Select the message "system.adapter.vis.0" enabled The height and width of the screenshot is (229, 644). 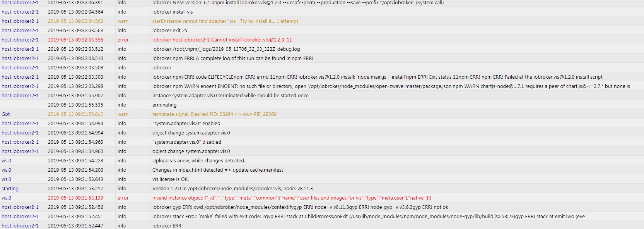(x=186, y=123)
